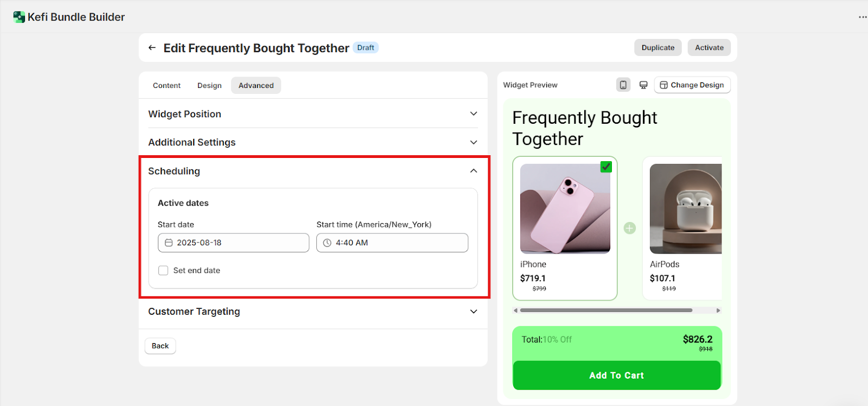
Task: Expand the Widget Position section
Action: pyautogui.click(x=474, y=114)
